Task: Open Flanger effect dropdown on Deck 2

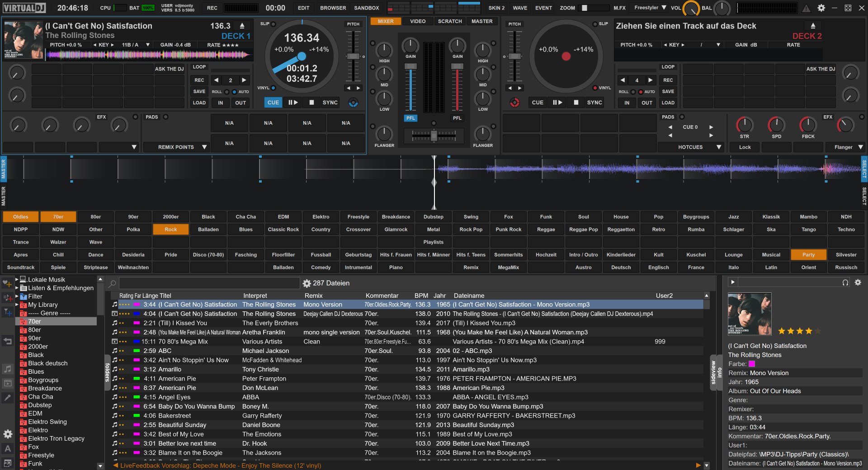Action: click(860, 147)
